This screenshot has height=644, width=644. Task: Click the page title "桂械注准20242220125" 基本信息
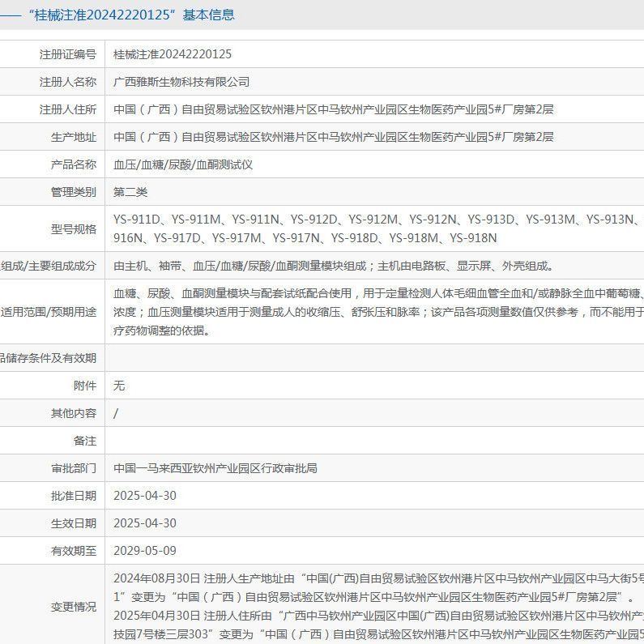[131, 15]
